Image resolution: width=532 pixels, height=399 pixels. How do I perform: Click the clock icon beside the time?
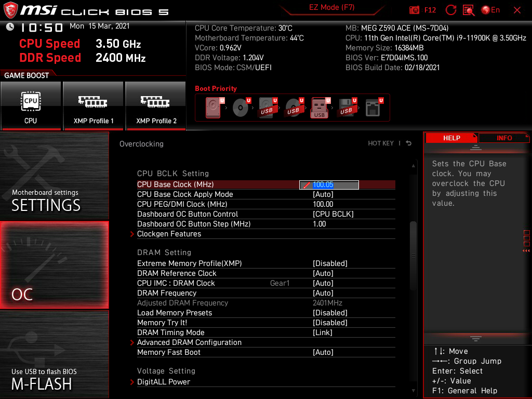click(10, 27)
